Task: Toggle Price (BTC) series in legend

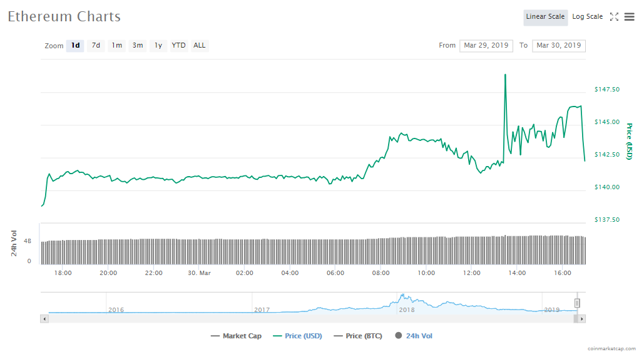Action: [x=359, y=336]
